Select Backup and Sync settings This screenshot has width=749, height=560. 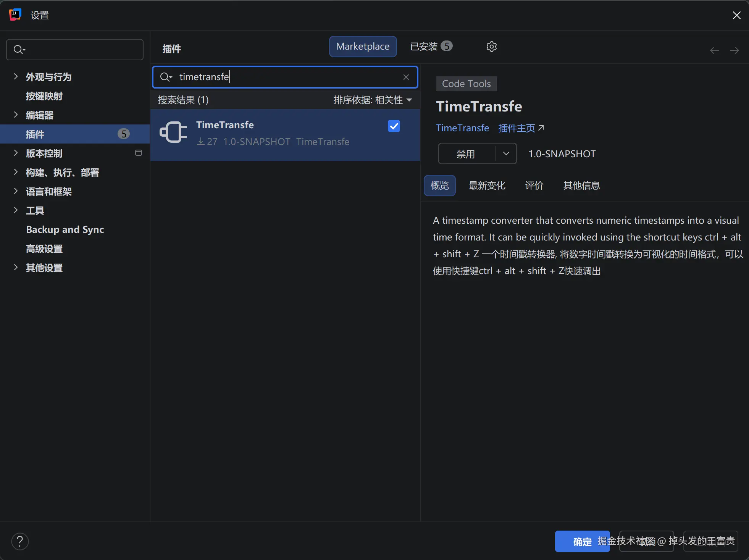[x=65, y=229]
